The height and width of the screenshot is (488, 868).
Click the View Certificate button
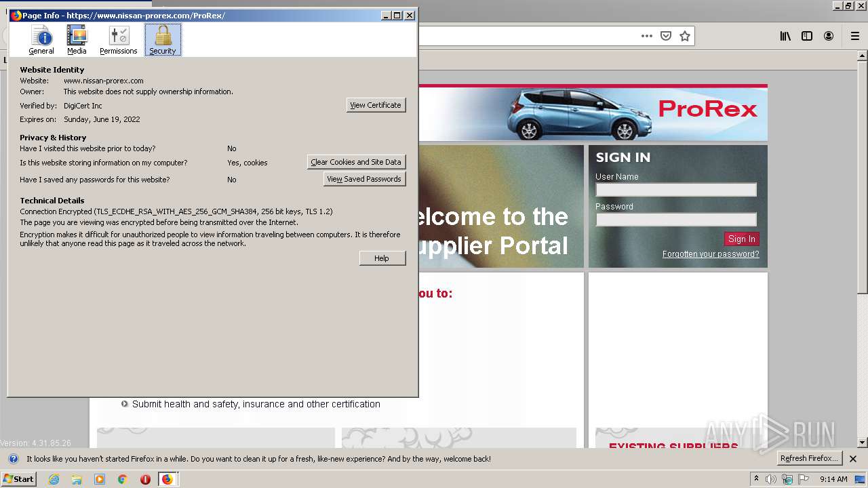tap(376, 105)
